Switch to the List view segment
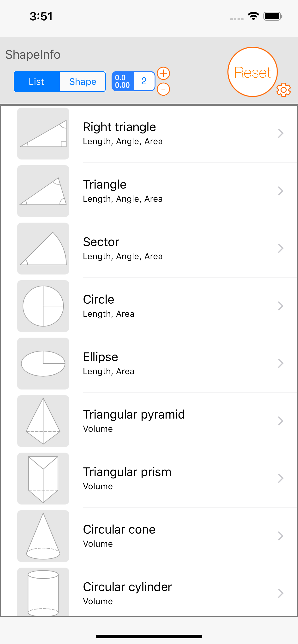 pyautogui.click(x=36, y=81)
